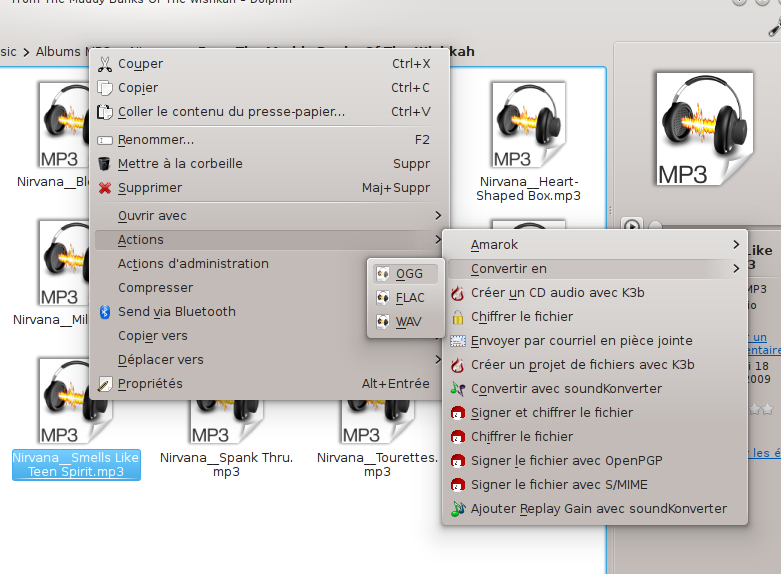The image size is (781, 574).
Task: Click Kleopatra icon beside Signer et chiffrer
Action: tap(458, 413)
